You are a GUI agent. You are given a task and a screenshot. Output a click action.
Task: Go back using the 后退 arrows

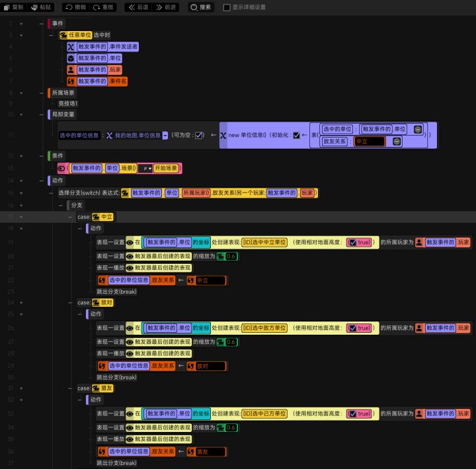[130, 7]
